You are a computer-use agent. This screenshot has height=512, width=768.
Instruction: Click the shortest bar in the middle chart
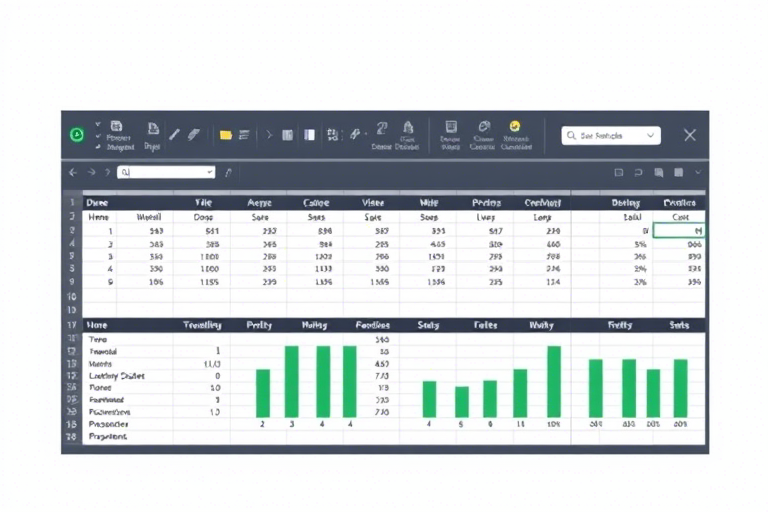click(462, 402)
